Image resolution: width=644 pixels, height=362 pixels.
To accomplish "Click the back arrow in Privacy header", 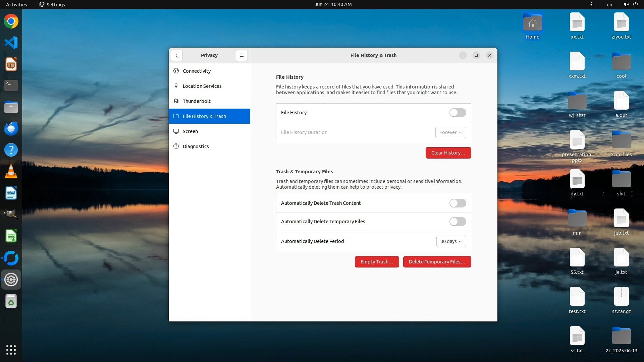I will point(176,55).
